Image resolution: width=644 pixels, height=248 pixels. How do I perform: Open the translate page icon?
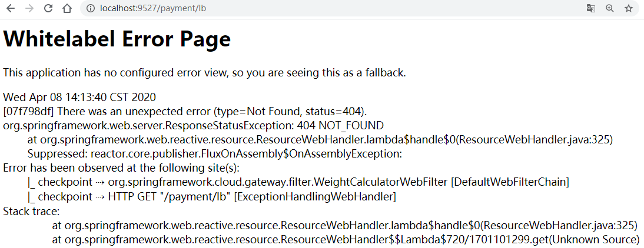point(590,8)
